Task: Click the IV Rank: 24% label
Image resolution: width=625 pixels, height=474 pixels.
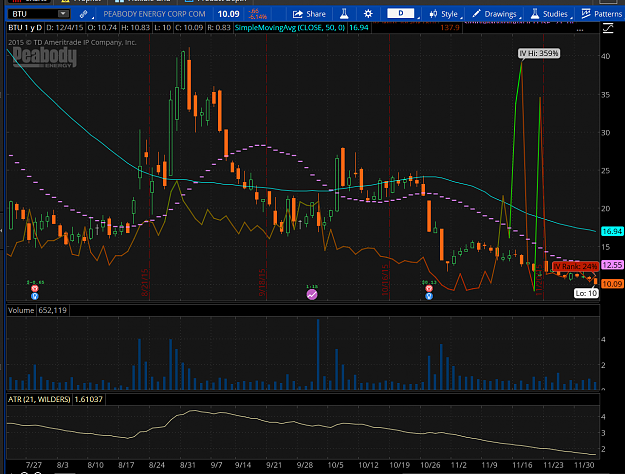Action: point(575,266)
